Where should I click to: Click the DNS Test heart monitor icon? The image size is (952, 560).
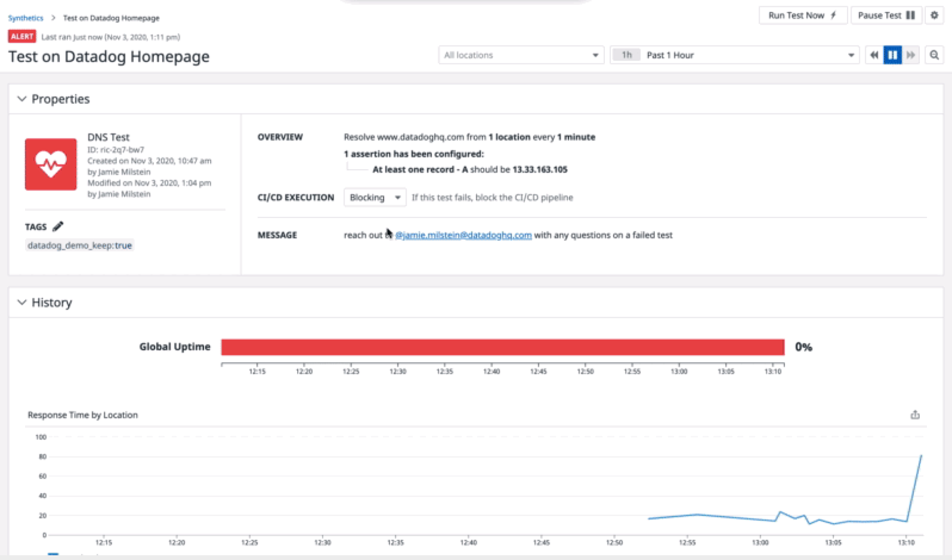click(x=51, y=164)
